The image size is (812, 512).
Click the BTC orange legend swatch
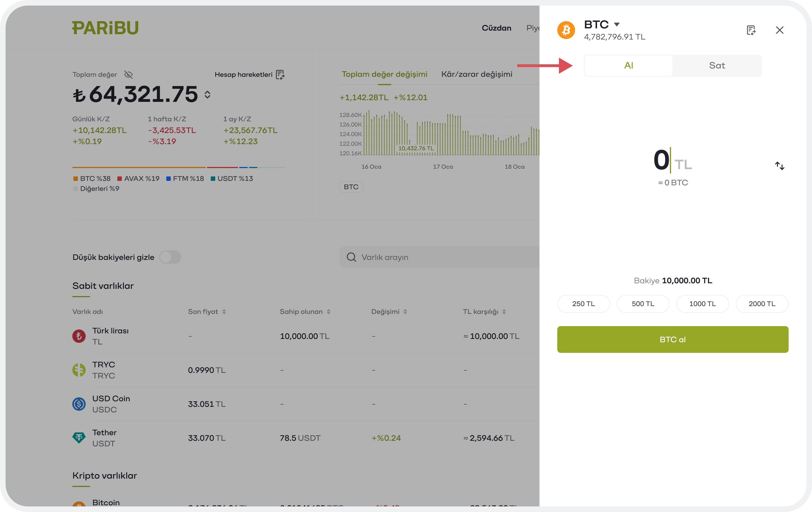[x=76, y=179]
